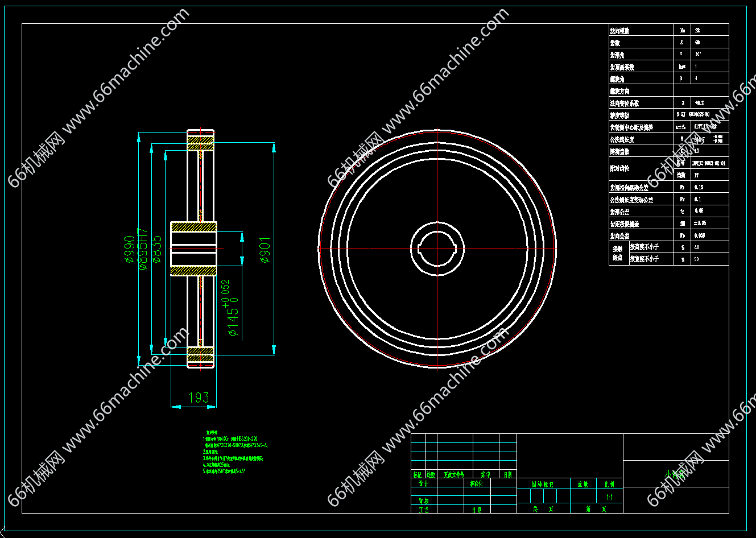Click the "±0.05" deviation value
The width and height of the screenshot is (756, 538).
click(x=700, y=223)
